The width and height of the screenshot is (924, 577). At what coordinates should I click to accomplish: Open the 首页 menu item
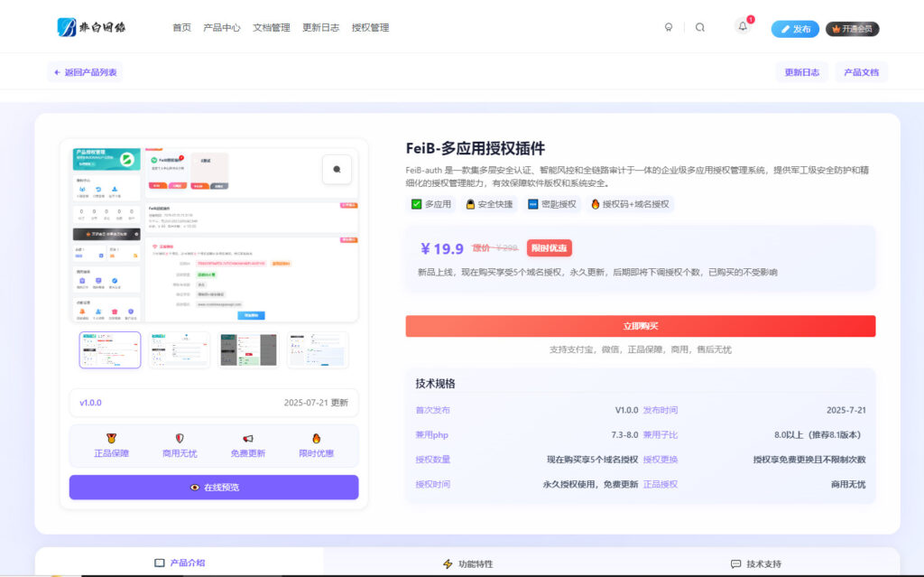(181, 28)
